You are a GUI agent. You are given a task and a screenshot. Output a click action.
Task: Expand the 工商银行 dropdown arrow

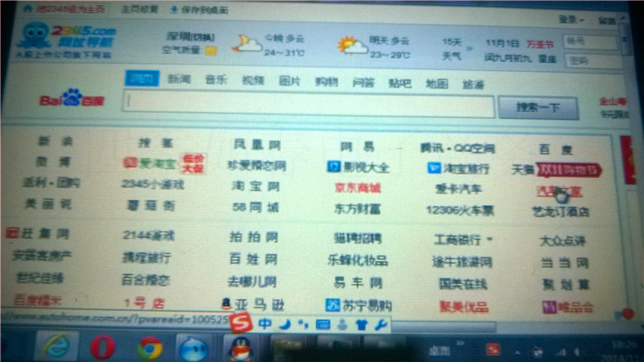pyautogui.click(x=489, y=239)
